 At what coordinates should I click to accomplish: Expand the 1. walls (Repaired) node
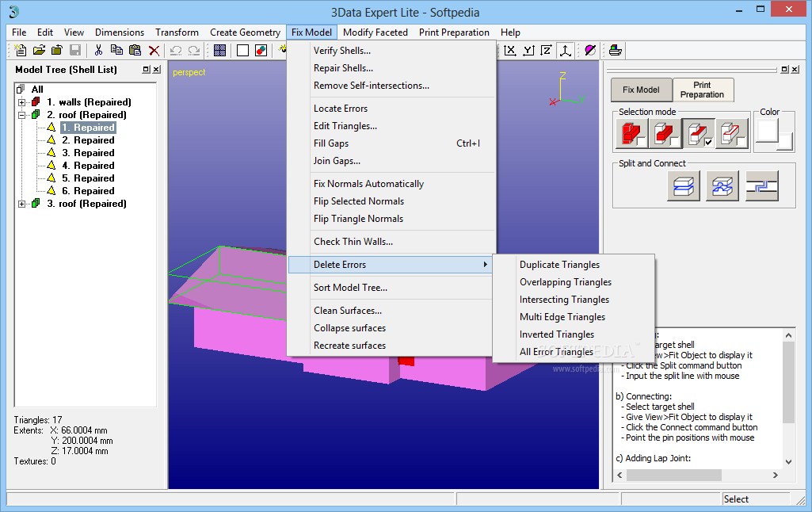[21, 102]
